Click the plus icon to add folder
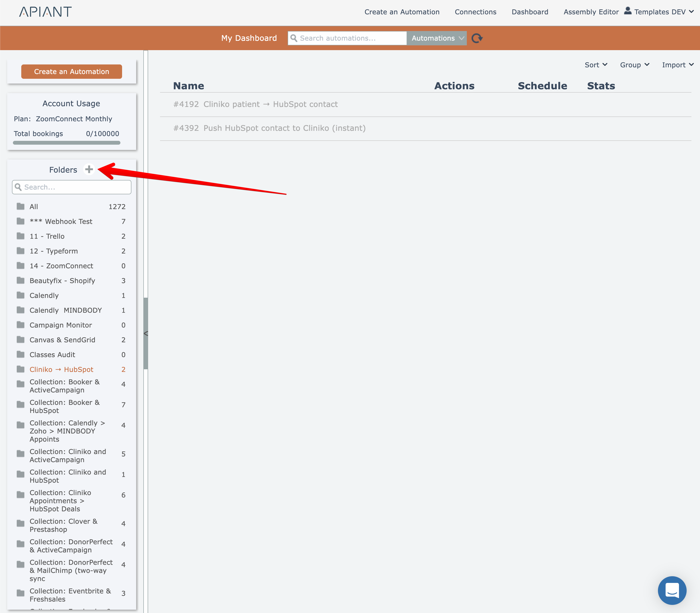Viewport: 700px width, 613px height. (x=89, y=169)
